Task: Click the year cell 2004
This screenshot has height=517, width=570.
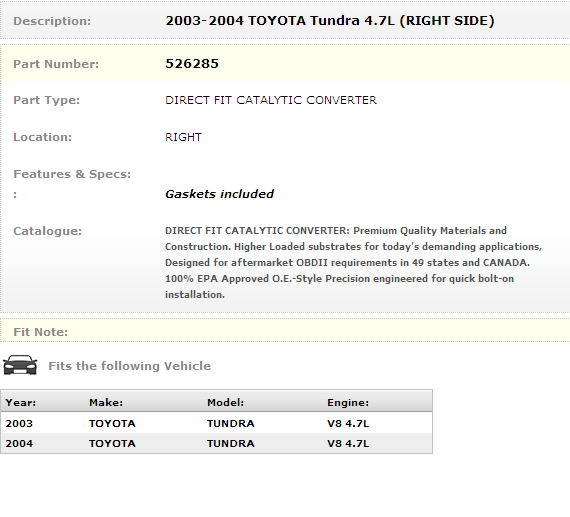Action: point(19,444)
